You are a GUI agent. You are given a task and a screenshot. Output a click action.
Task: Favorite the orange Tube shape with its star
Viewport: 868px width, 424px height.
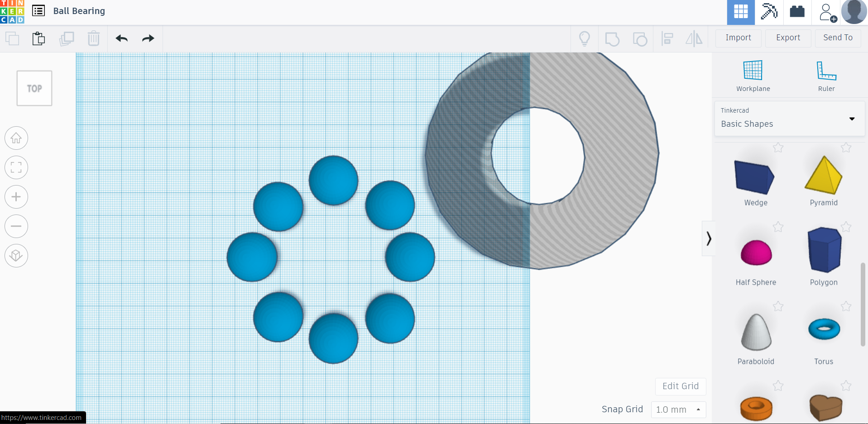coord(778,386)
